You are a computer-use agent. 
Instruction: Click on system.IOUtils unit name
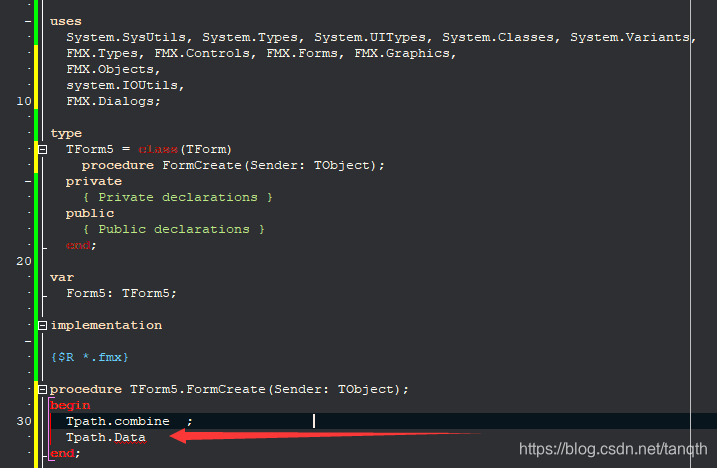122,86
